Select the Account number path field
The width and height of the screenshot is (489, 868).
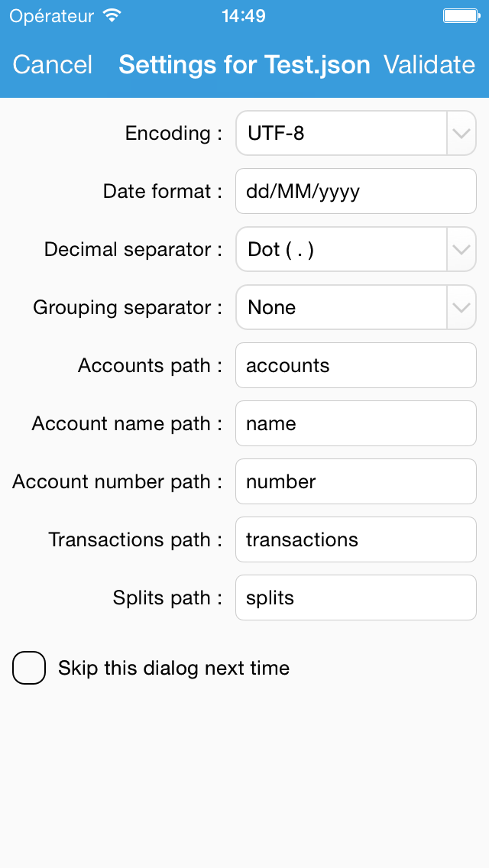click(x=356, y=481)
